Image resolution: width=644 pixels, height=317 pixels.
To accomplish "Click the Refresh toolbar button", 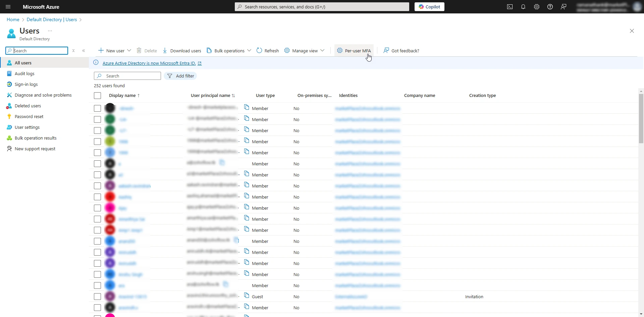I will [268, 51].
